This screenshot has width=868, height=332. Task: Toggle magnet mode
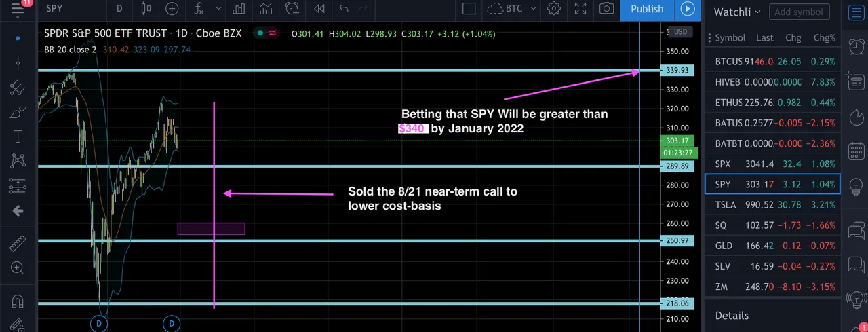[18, 300]
